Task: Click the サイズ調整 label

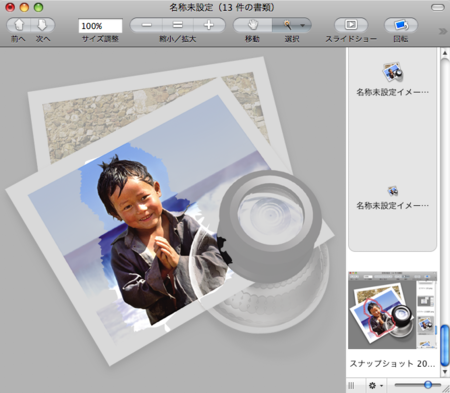Action: 100,39
